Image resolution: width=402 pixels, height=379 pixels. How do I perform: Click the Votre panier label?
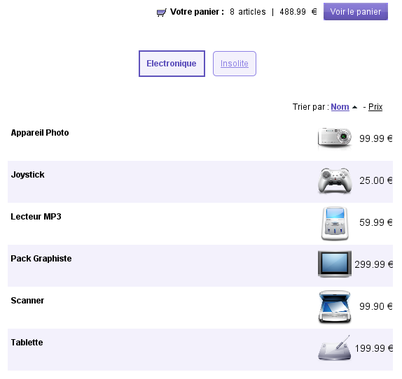(197, 12)
